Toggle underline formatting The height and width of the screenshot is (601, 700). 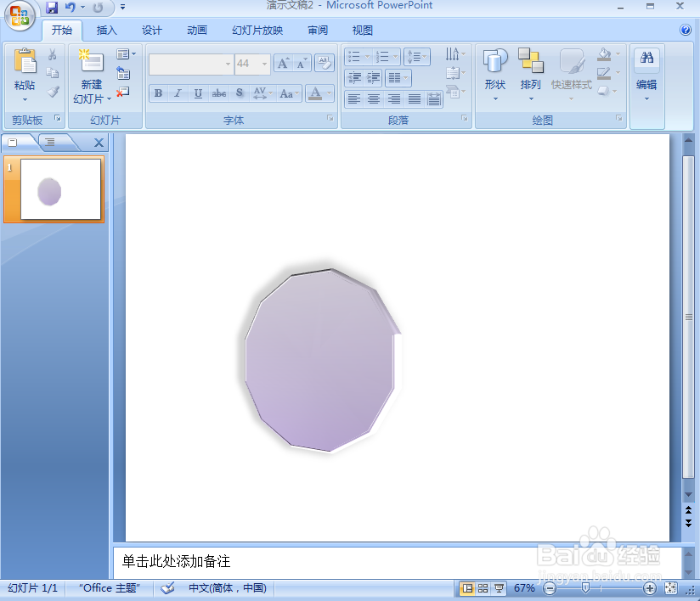198,93
